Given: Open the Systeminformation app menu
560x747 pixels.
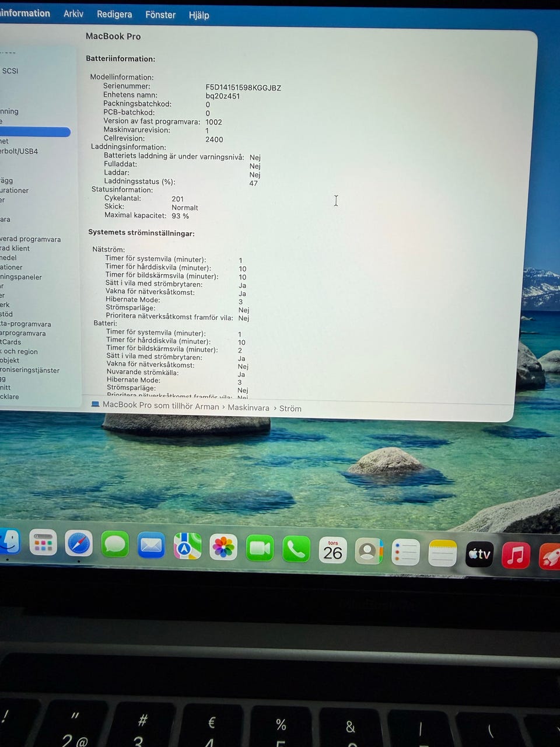Looking at the screenshot, I should pos(25,13).
